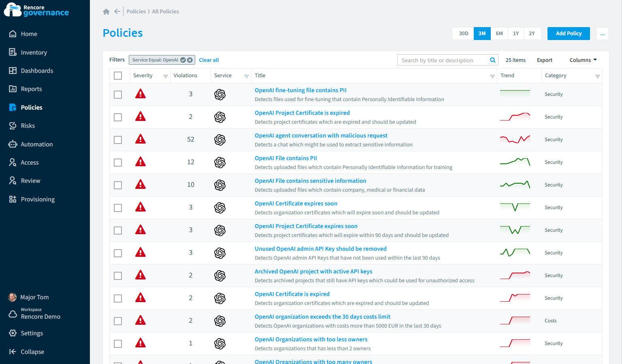Open OpenAI Organizations with too less owners policy
622x364 pixels.
pos(311,339)
